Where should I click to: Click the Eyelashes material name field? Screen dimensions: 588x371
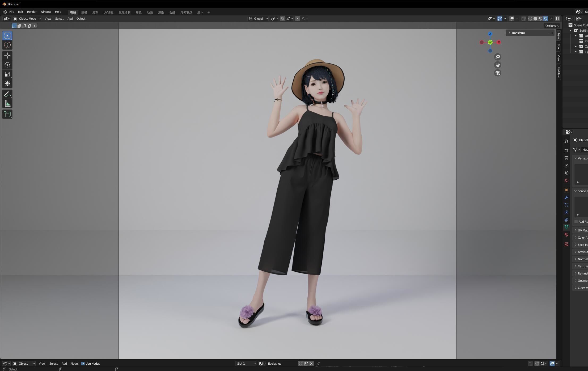point(282,364)
